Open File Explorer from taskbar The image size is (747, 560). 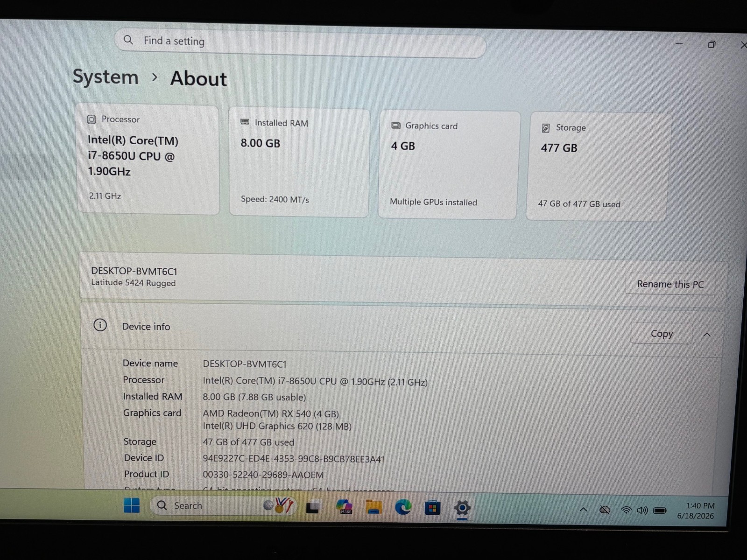[x=373, y=507]
